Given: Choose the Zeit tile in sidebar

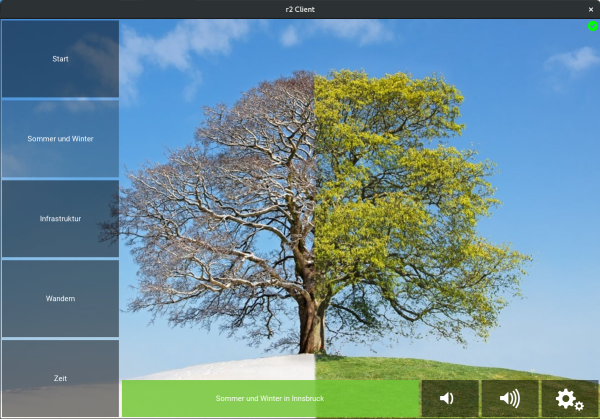Looking at the screenshot, I should click(x=60, y=378).
